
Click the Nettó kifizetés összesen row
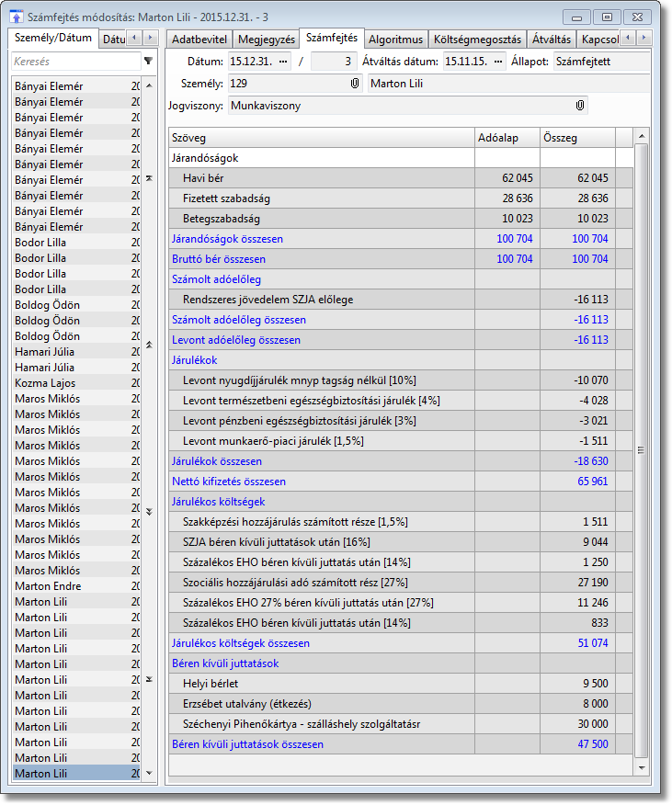(x=401, y=482)
